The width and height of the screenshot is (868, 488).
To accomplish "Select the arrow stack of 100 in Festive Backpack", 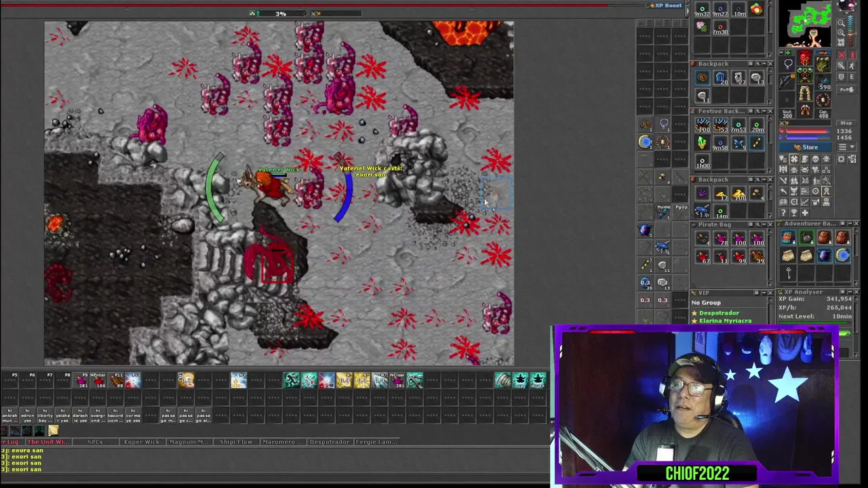I will (x=702, y=125).
